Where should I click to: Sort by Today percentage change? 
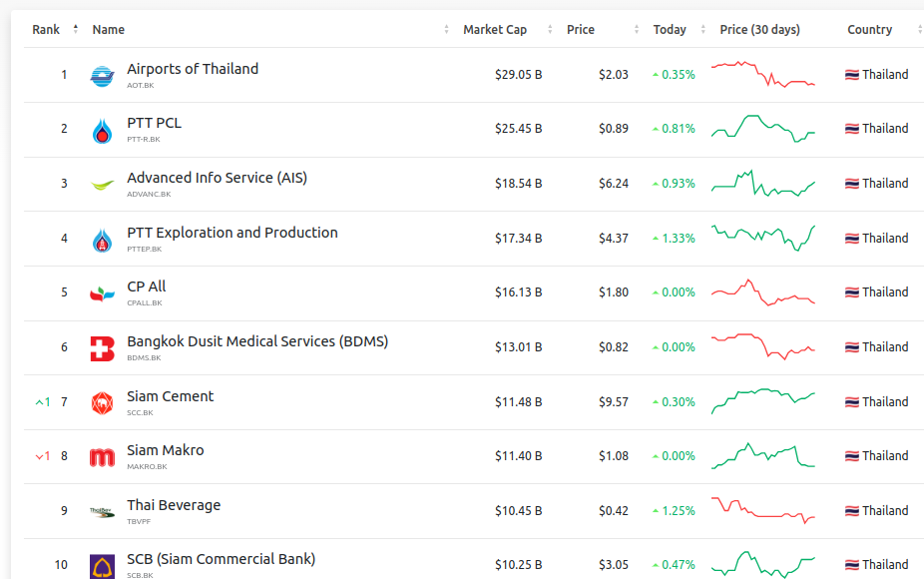point(670,30)
